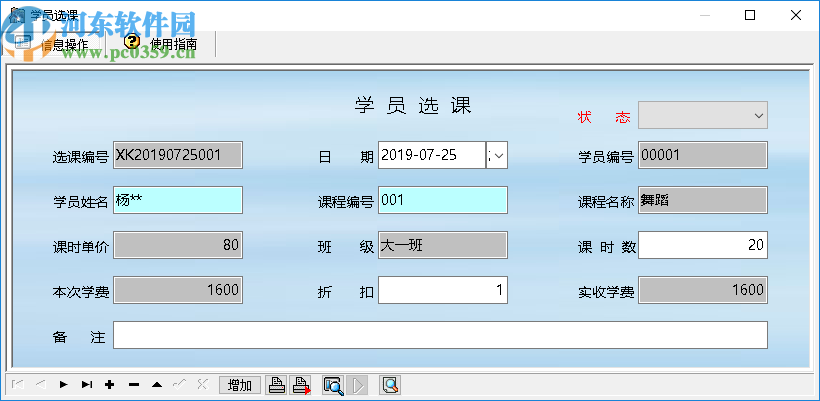Open the 信息操作 menu
820x401 pixels.
tap(53, 44)
